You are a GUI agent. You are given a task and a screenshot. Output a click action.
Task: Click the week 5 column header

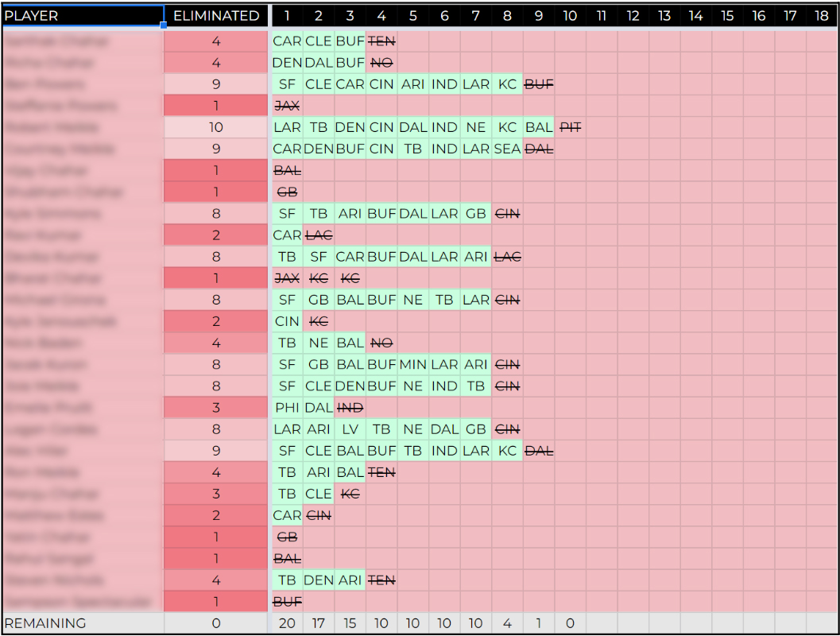(x=413, y=16)
